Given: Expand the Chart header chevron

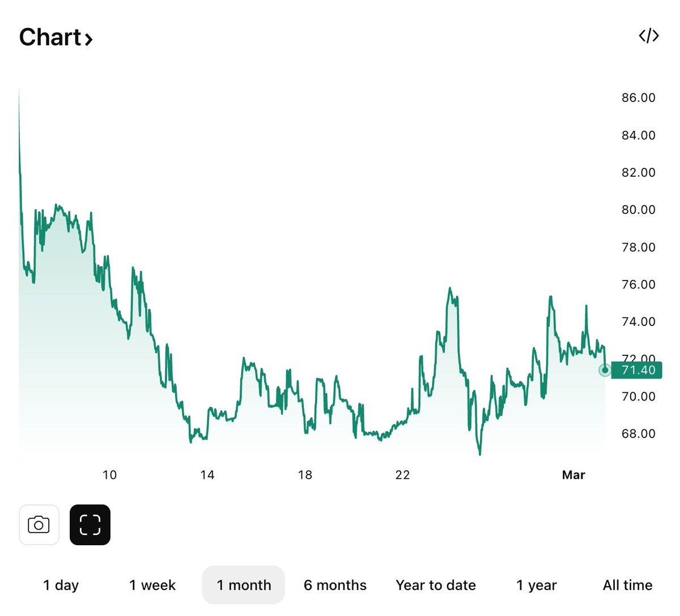Looking at the screenshot, I should point(88,39).
